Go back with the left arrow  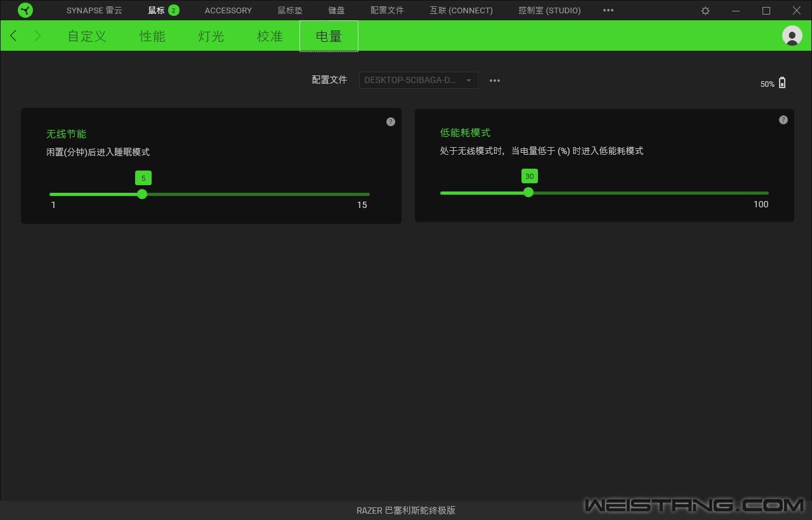(x=14, y=36)
